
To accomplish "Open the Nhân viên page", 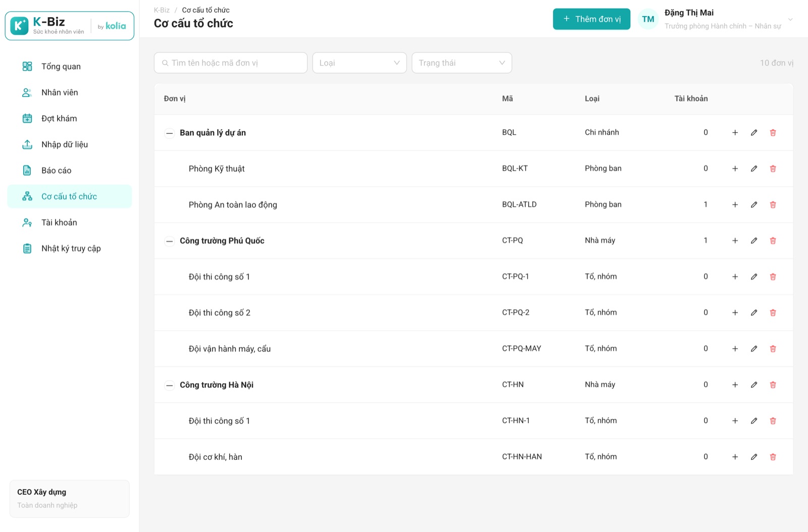I will 70,92.
